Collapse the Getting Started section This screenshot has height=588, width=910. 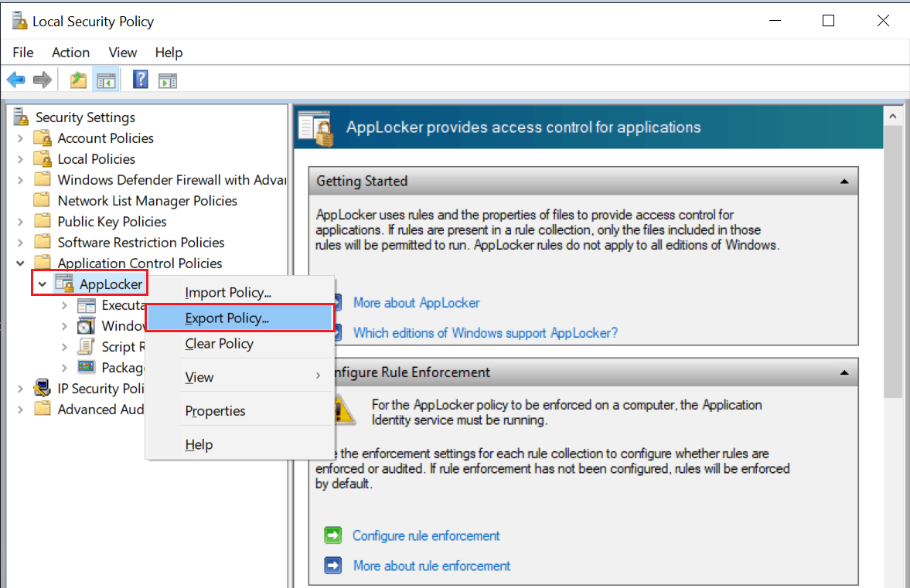[844, 182]
